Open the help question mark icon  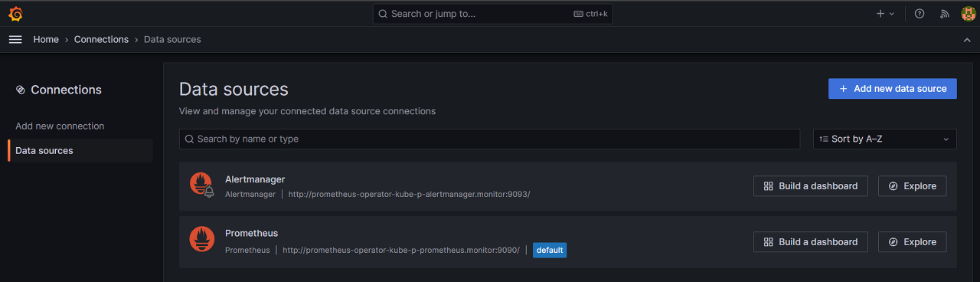click(x=920, y=14)
